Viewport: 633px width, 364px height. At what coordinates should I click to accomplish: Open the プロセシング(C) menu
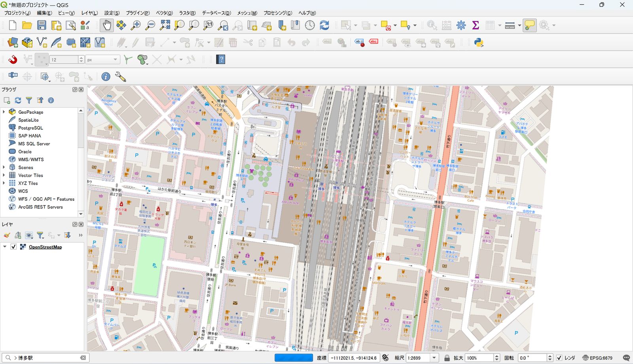278,13
